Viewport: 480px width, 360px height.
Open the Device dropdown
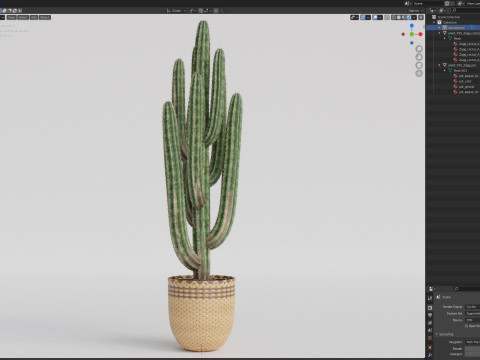pos(473,320)
